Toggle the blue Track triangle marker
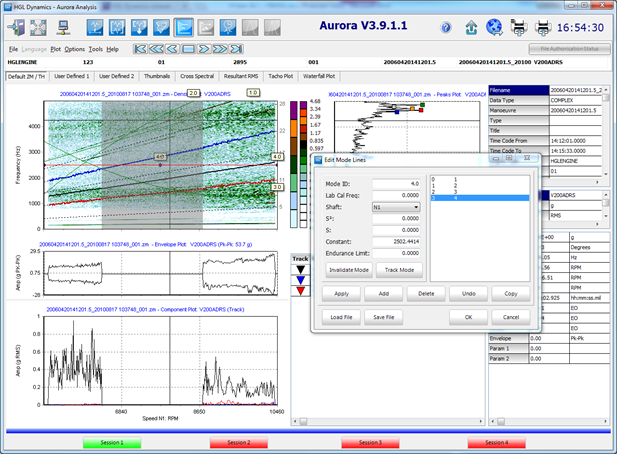Screen dimensions: 617x454 coord(300,280)
